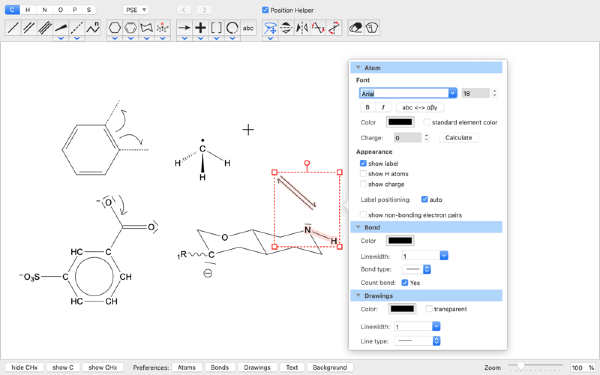Screen dimensions: 600x375
Task: Select the benzene ring tool
Action: click(x=130, y=28)
